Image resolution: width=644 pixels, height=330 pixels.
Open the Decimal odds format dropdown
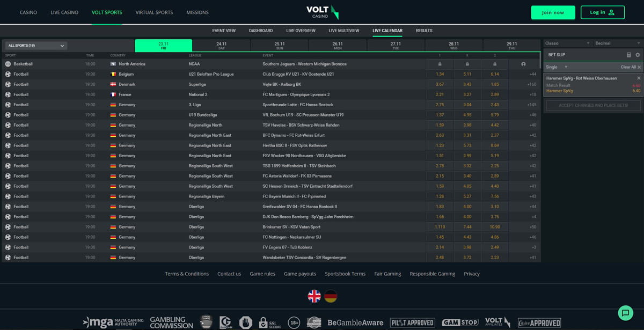(617, 43)
